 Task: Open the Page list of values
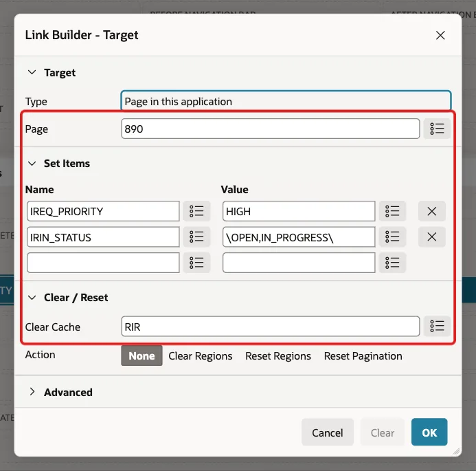click(437, 129)
